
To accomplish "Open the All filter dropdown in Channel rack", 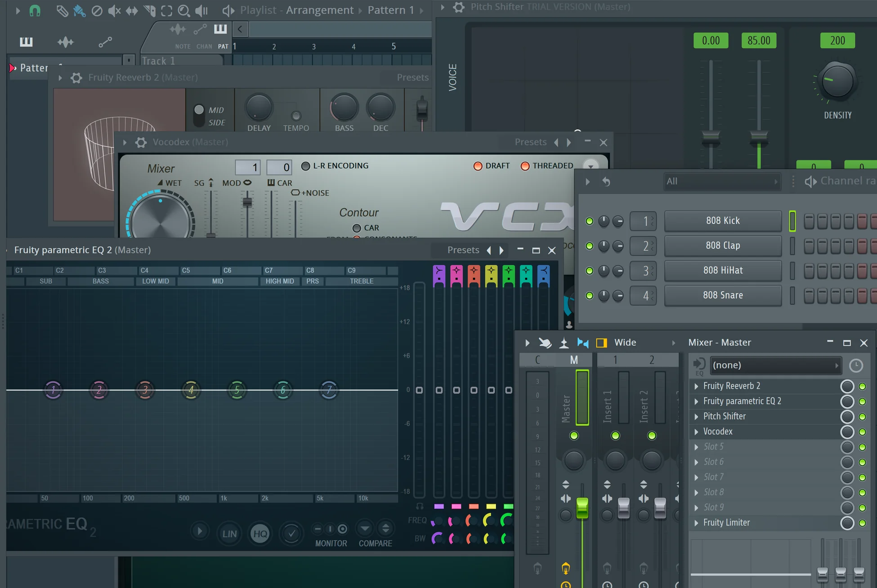I will [721, 182].
